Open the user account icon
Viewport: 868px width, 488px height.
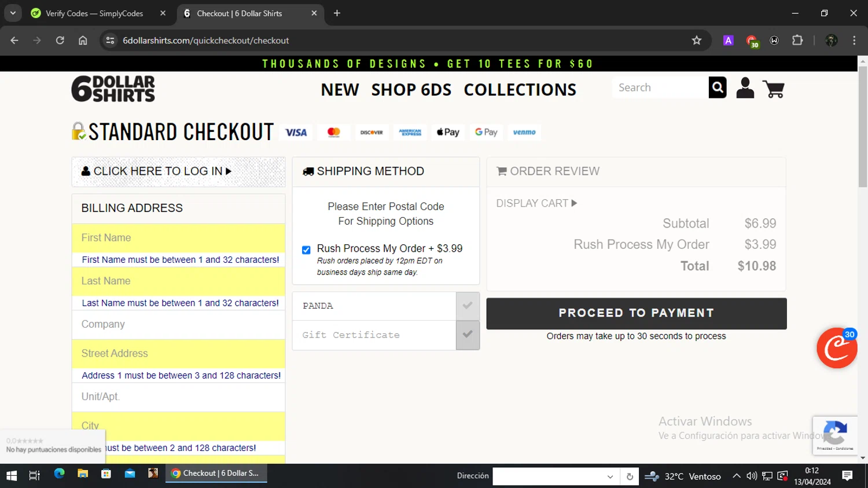pos(745,88)
